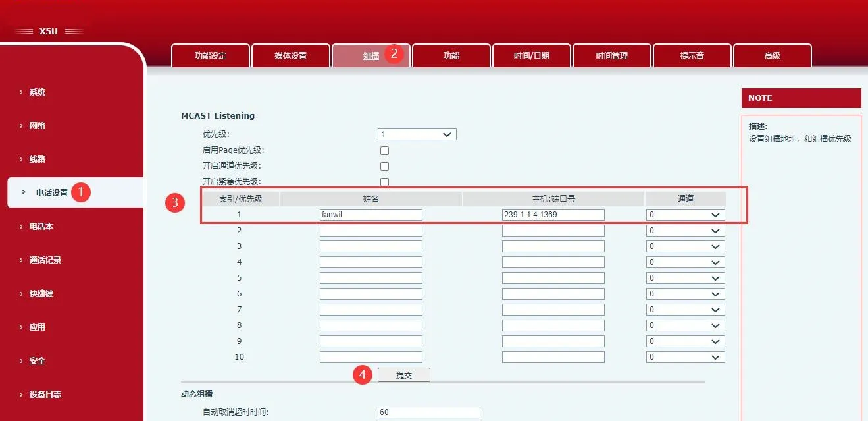The height and width of the screenshot is (421, 868).
Task: Open the 系统 sidebar section
Action: pos(38,92)
